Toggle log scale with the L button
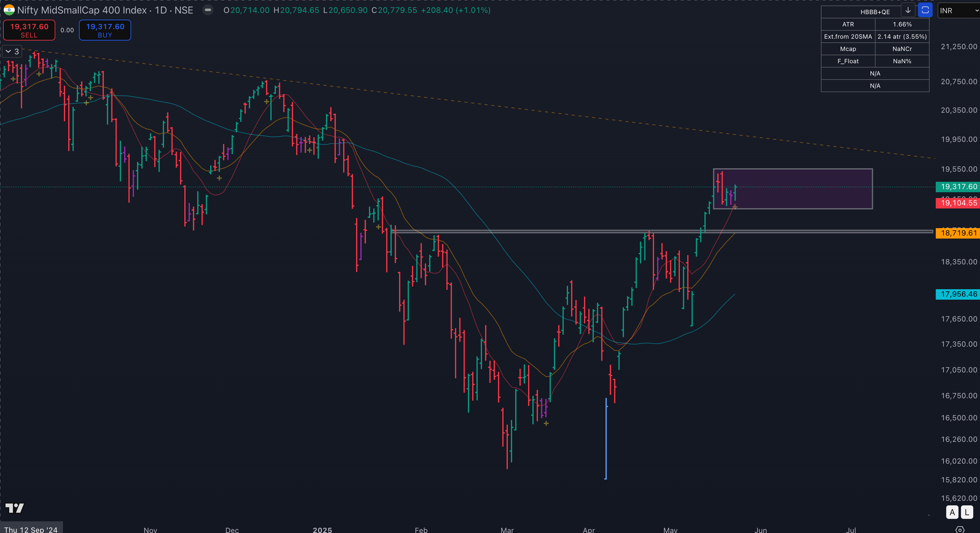The height and width of the screenshot is (533, 980). coord(967,512)
